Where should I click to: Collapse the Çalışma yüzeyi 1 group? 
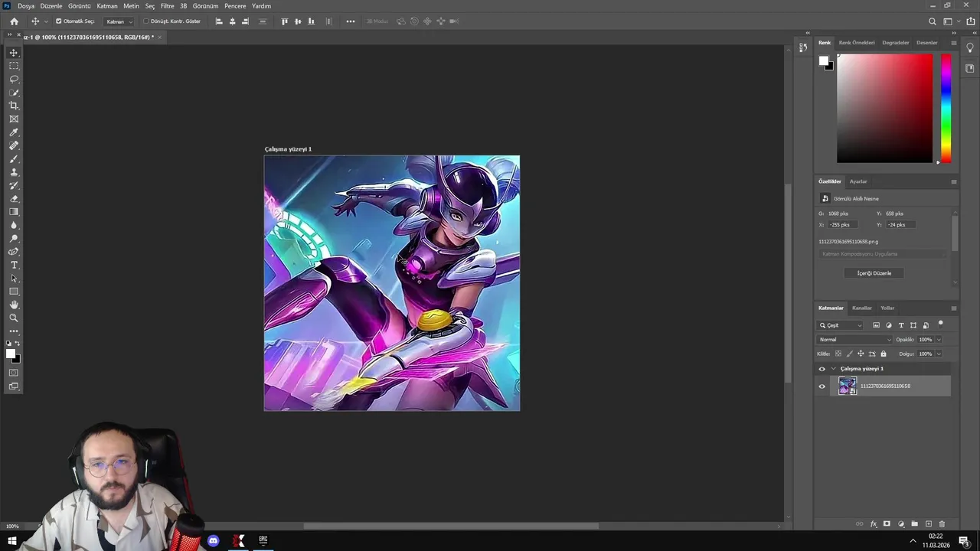point(833,369)
